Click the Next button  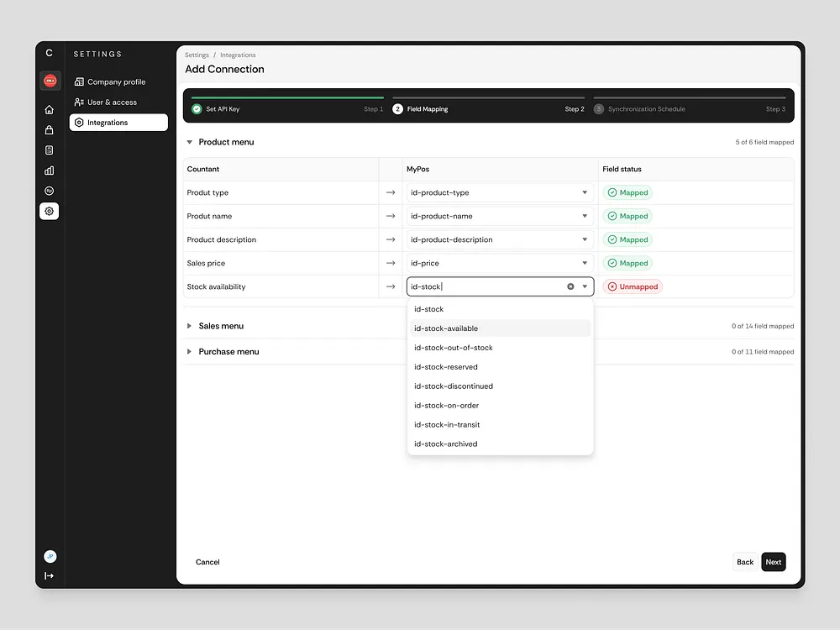coord(773,562)
